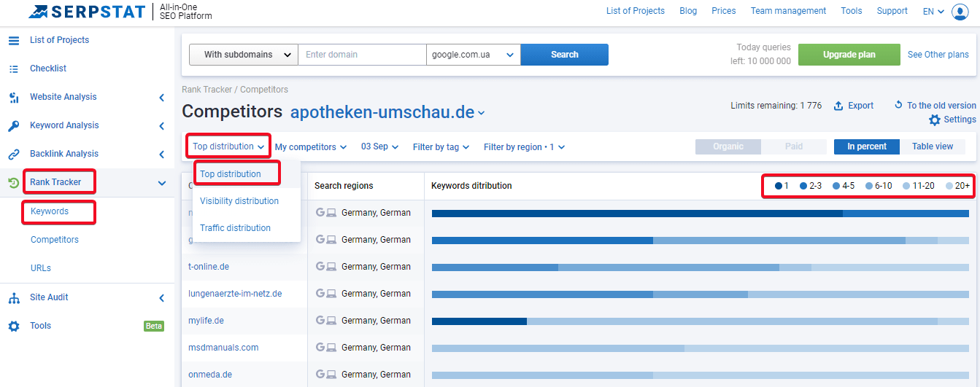980x387 pixels.
Task: Click the desktop icon in onmeda.de row
Action: [x=331, y=375]
